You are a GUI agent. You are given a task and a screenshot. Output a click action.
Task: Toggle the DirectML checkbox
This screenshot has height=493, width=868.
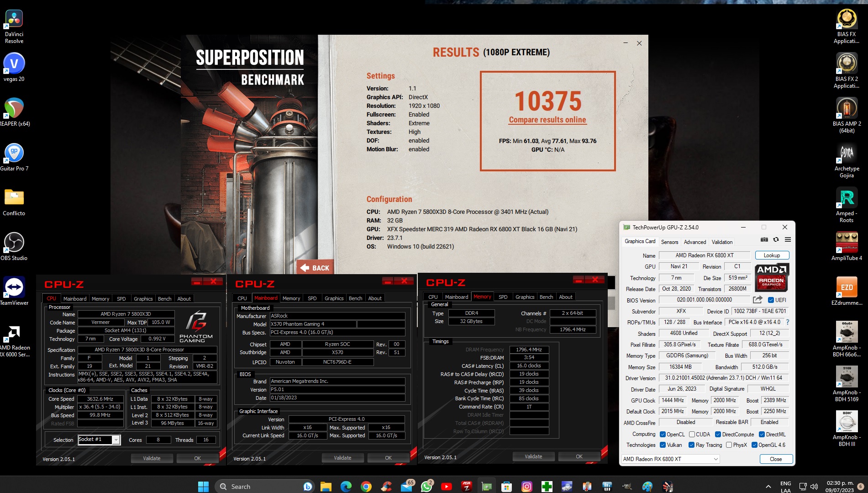[762, 435]
